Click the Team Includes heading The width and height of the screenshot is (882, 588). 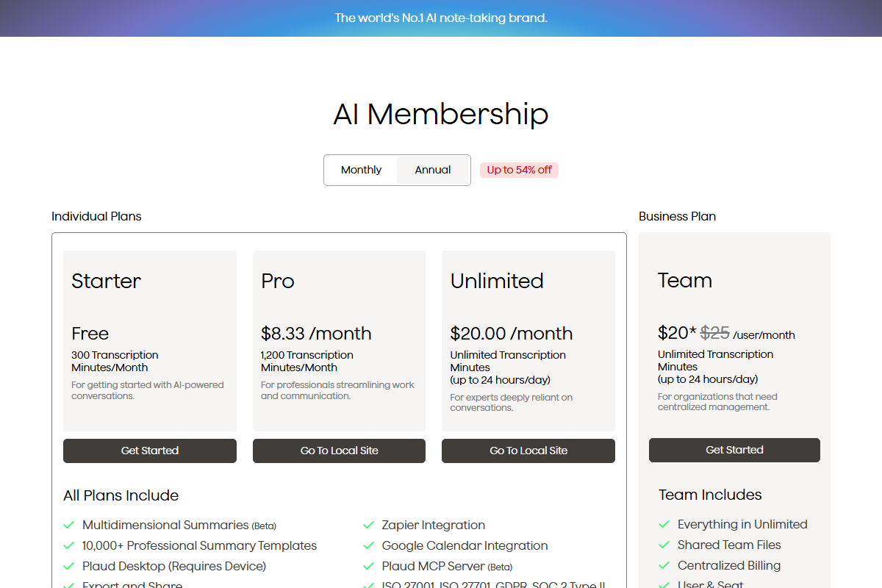point(710,495)
